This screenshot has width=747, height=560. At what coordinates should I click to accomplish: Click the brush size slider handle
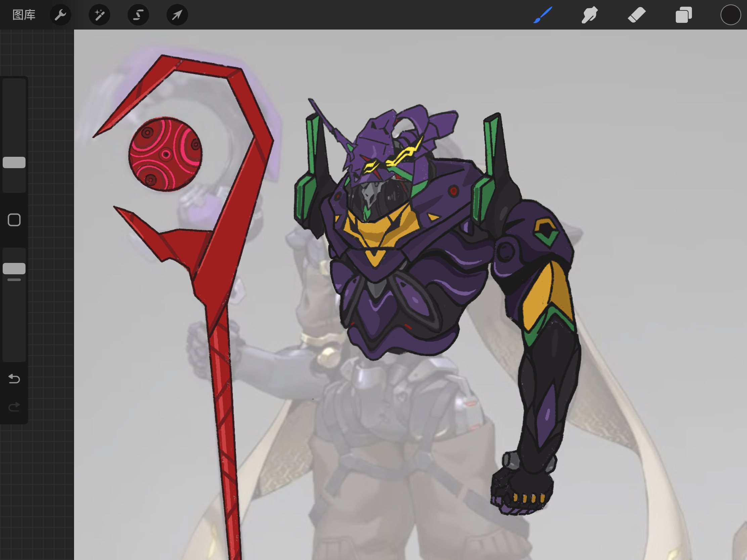14,162
